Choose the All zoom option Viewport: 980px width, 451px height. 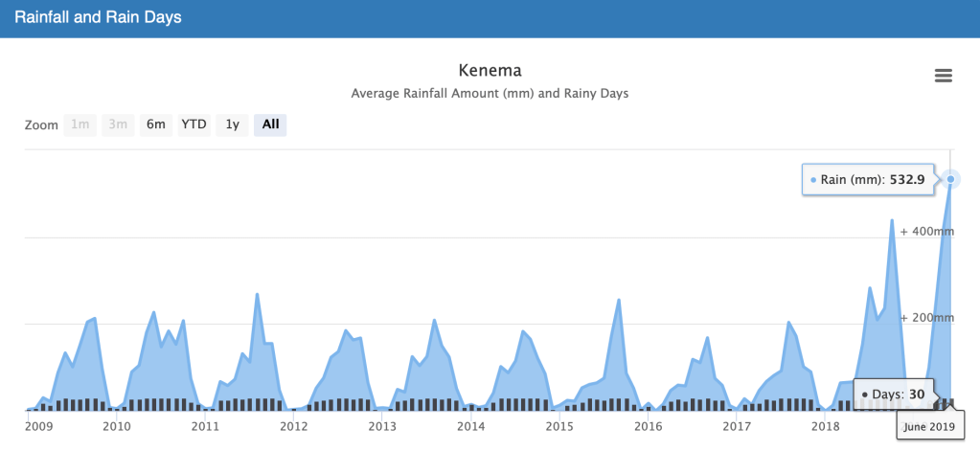coord(270,124)
